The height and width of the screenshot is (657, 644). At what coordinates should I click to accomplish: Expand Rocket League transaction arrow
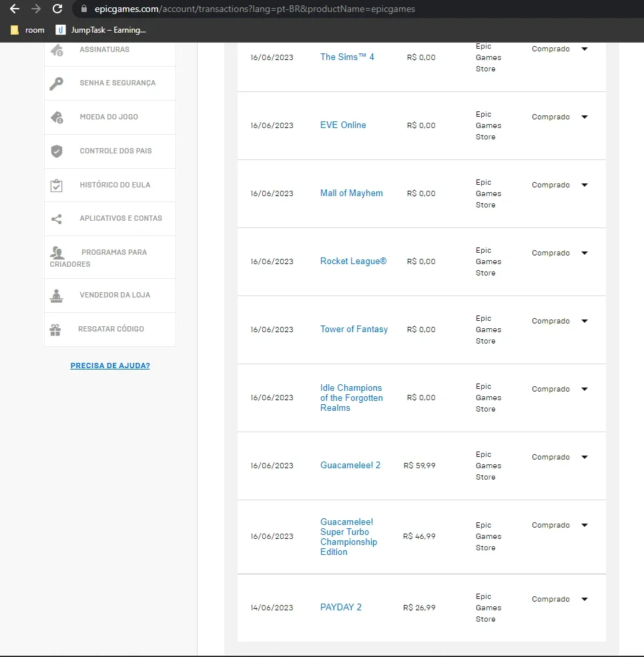coord(585,253)
